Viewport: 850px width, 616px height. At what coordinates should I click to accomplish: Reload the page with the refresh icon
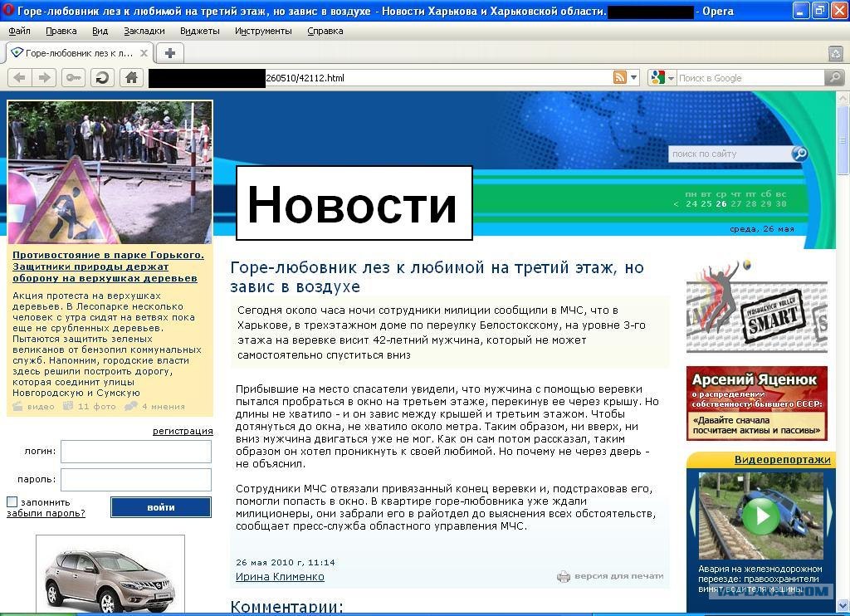coord(102,78)
